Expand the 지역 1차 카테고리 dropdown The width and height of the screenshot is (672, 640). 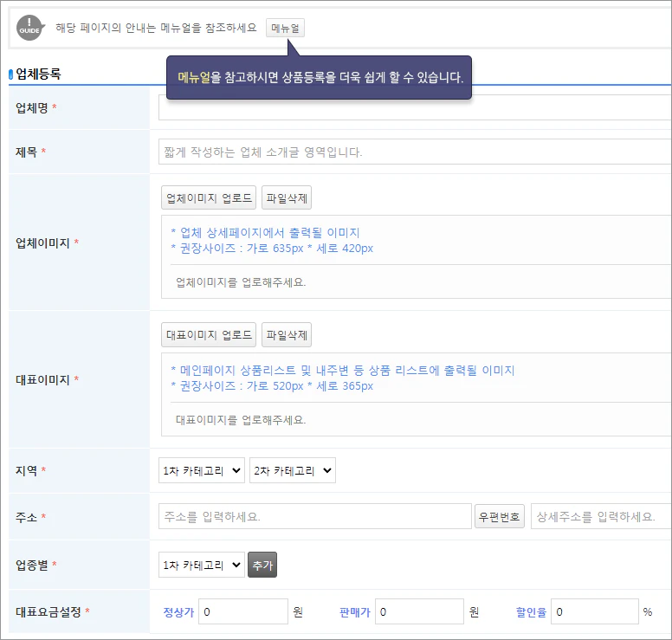202,470
